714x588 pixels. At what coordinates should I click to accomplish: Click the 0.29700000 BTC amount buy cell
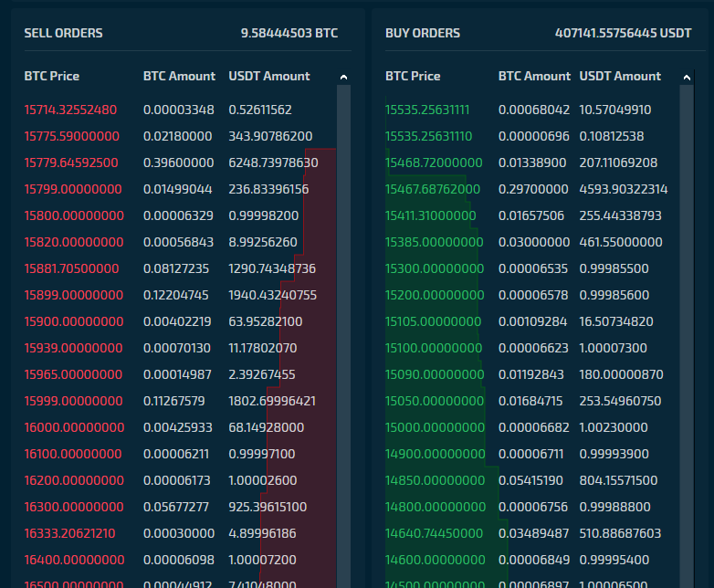point(533,189)
